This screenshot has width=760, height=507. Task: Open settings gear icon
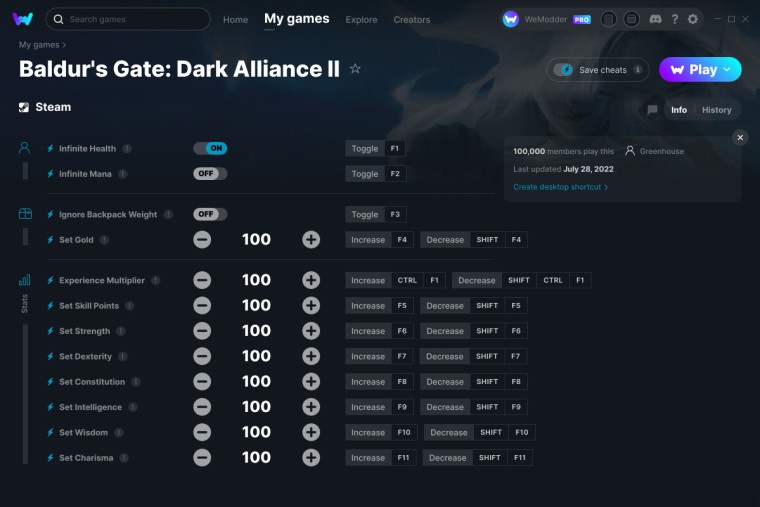693,19
